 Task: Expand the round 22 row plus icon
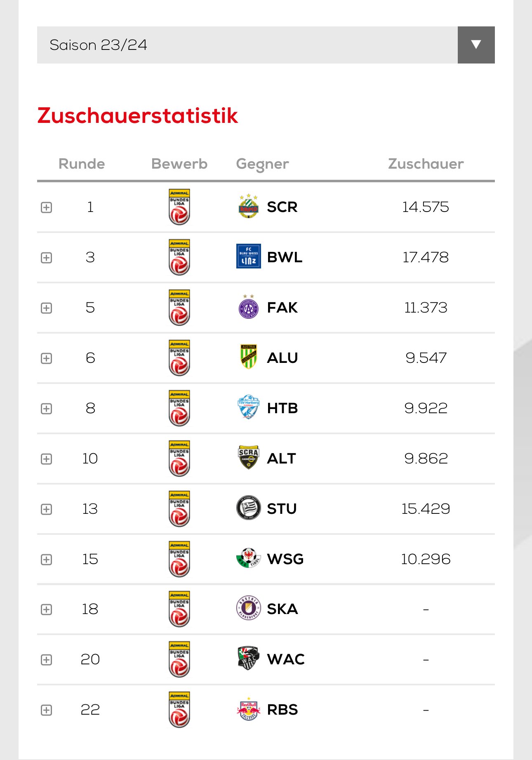click(x=47, y=710)
